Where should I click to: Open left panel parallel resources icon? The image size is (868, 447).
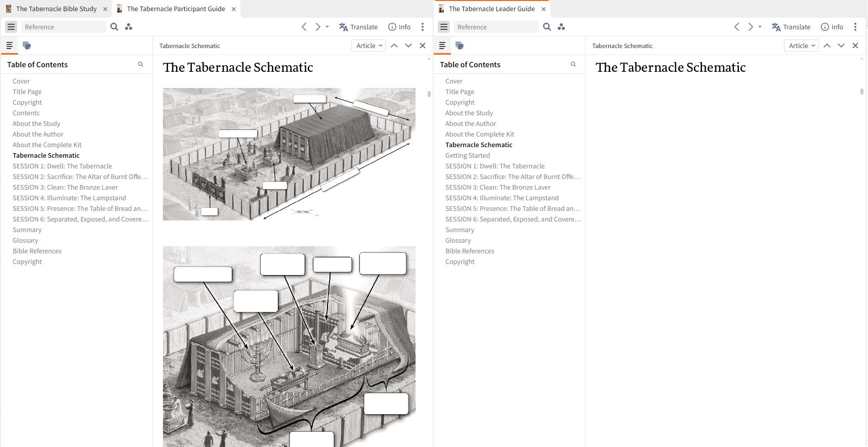click(129, 27)
